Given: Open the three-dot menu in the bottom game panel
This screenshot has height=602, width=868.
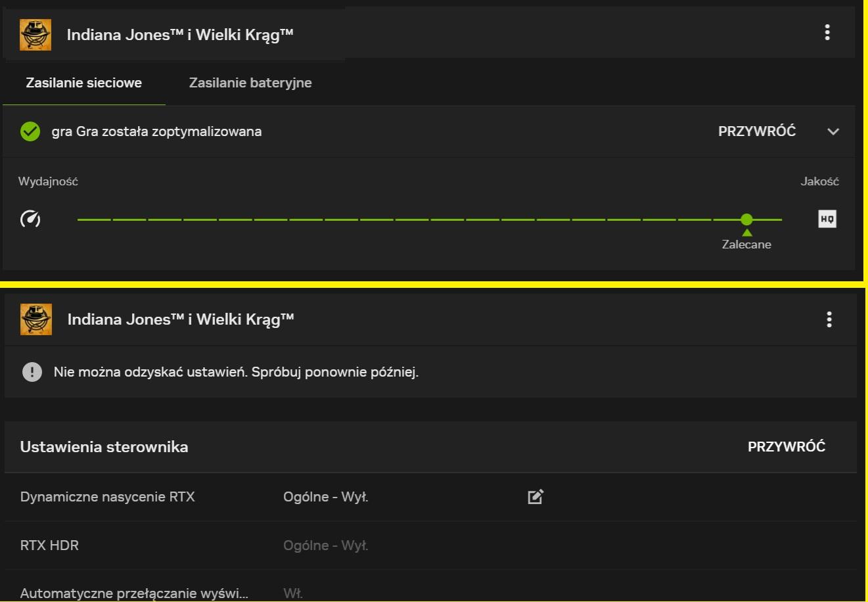Looking at the screenshot, I should pyautogui.click(x=829, y=319).
